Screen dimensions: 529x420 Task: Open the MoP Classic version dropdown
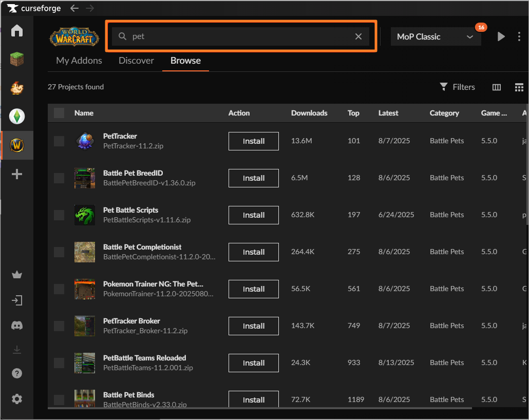436,36
